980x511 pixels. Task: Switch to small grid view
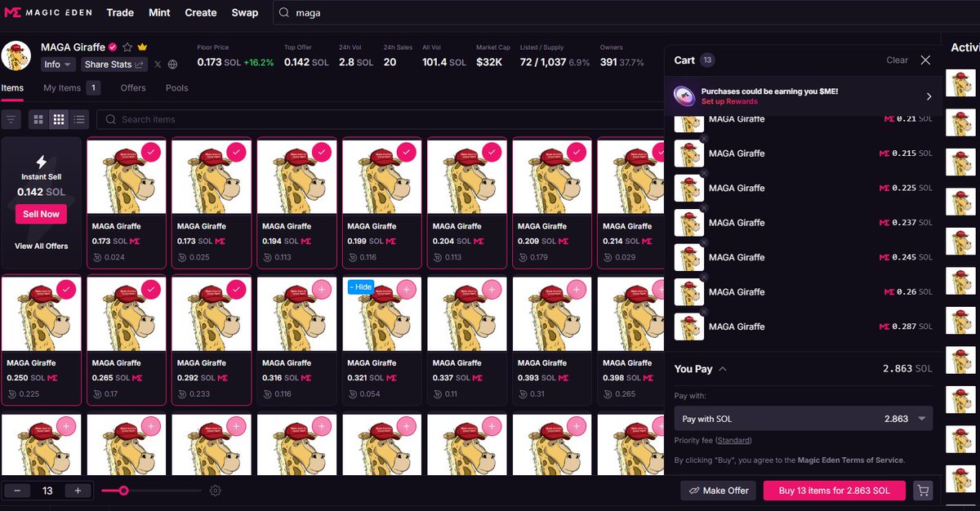(x=59, y=119)
